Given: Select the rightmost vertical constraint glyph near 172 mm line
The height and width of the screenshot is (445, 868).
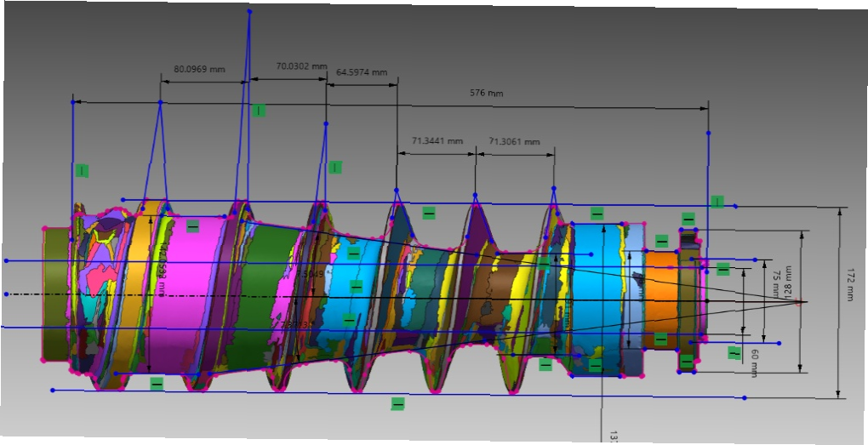Looking at the screenshot, I should 717,202.
